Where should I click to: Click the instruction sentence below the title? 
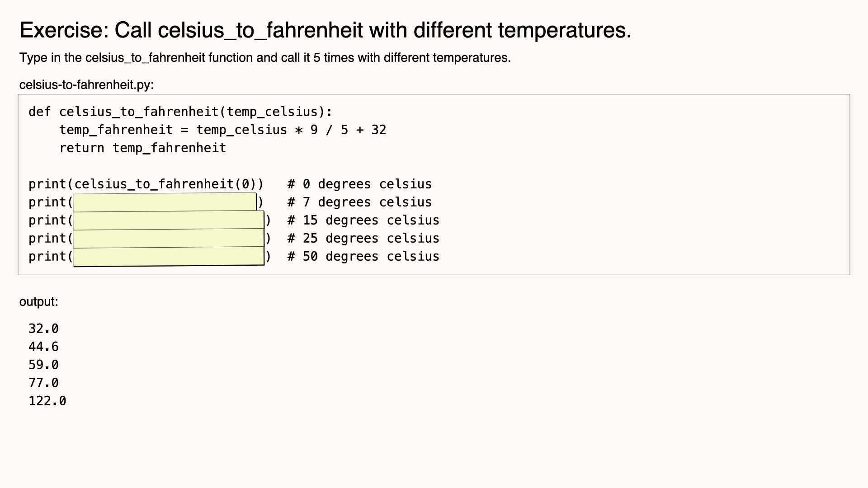coord(265,58)
